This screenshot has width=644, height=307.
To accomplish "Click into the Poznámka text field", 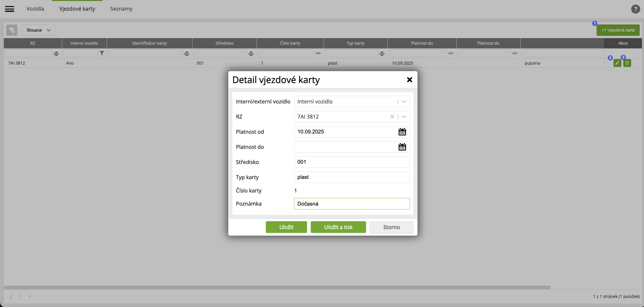I will (x=352, y=204).
